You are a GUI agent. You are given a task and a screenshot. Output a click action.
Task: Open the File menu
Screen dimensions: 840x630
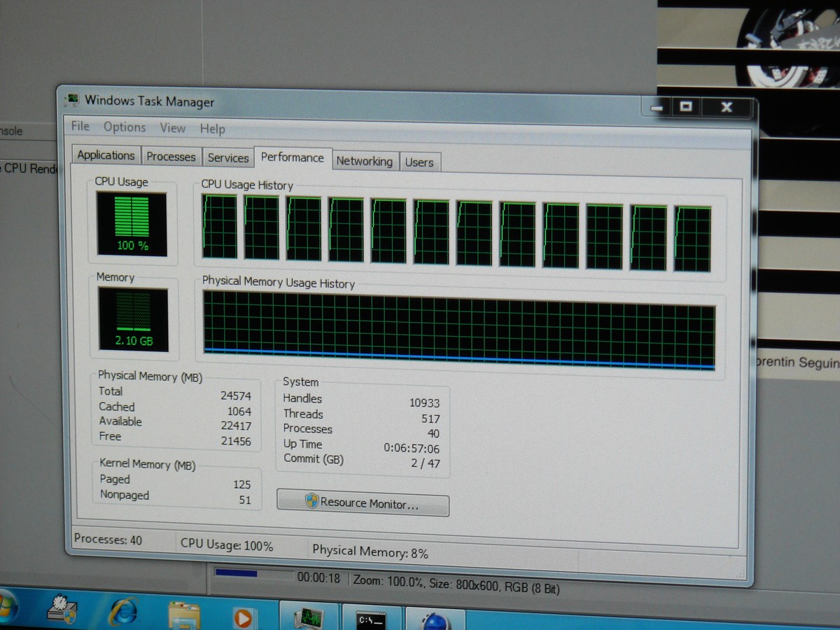80,126
